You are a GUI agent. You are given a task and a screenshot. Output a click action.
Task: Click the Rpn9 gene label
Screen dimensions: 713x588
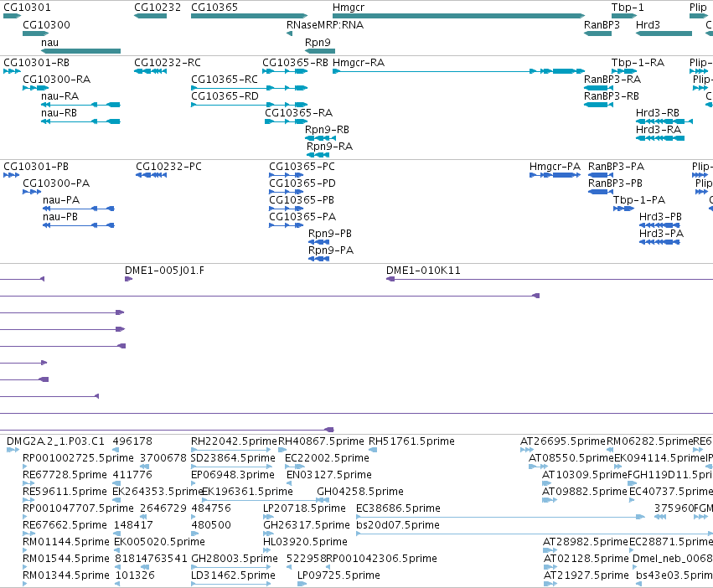(318, 42)
